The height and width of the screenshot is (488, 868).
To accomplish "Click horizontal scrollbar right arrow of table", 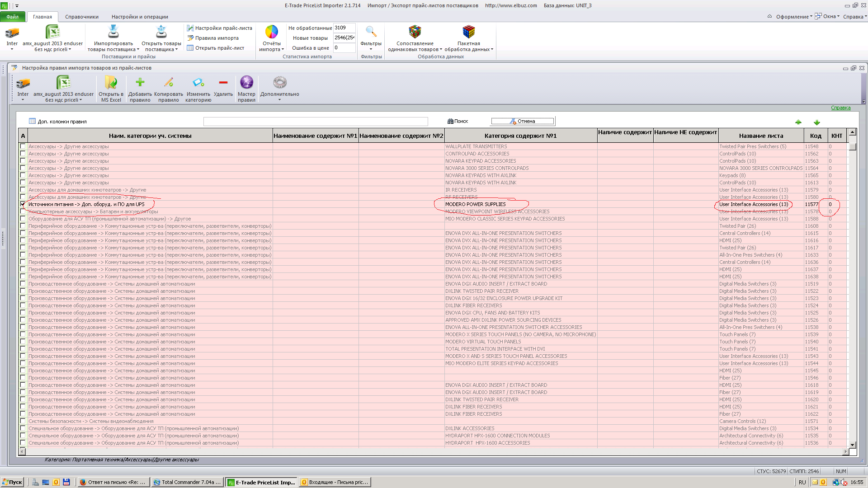I will point(845,451).
